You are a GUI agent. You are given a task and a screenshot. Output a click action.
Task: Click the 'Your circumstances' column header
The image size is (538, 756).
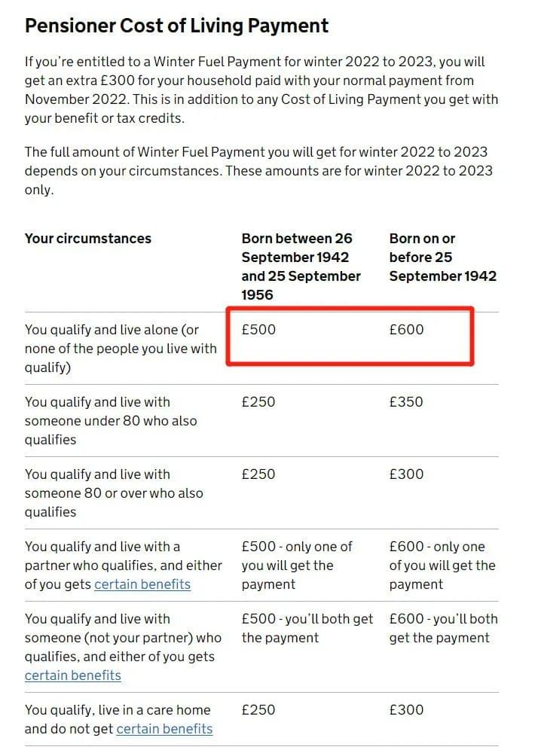(88, 239)
